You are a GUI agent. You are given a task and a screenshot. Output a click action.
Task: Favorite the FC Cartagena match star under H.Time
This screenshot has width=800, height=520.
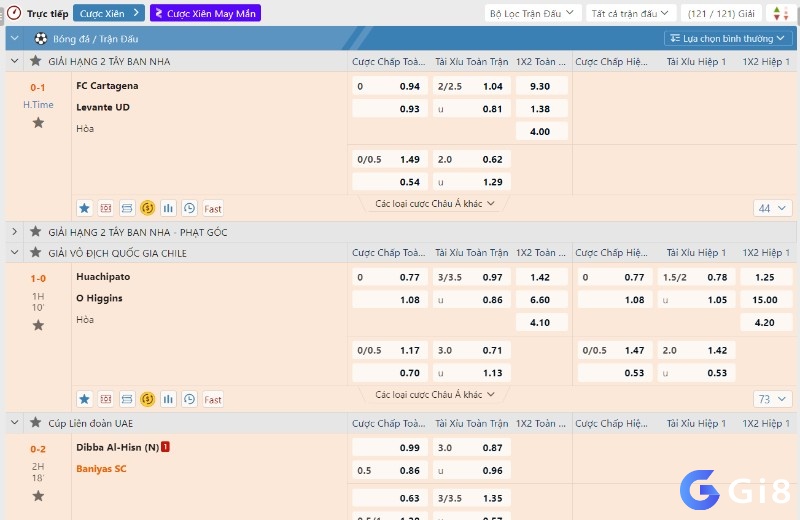click(38, 122)
